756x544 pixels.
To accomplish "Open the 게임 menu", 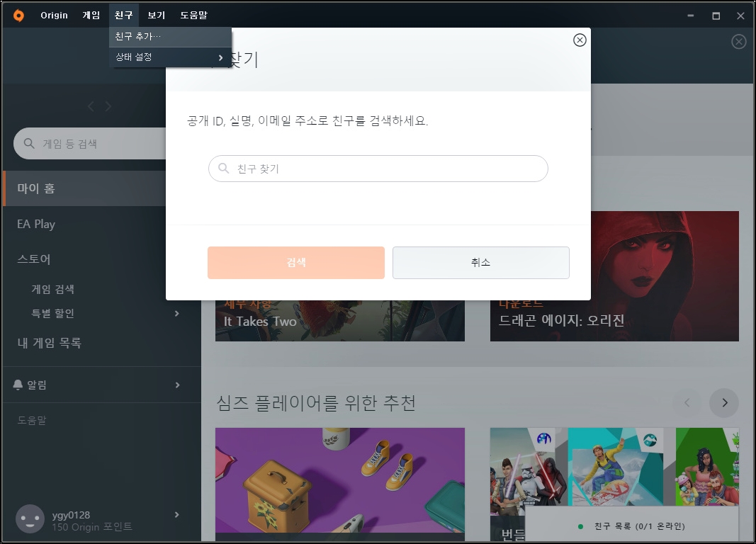I will (91, 16).
